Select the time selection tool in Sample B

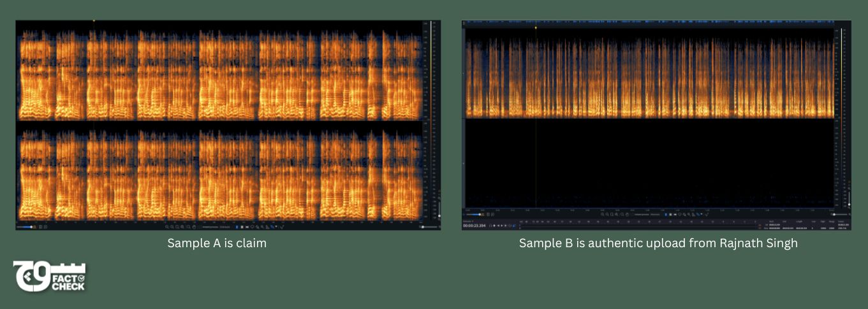tap(666, 215)
